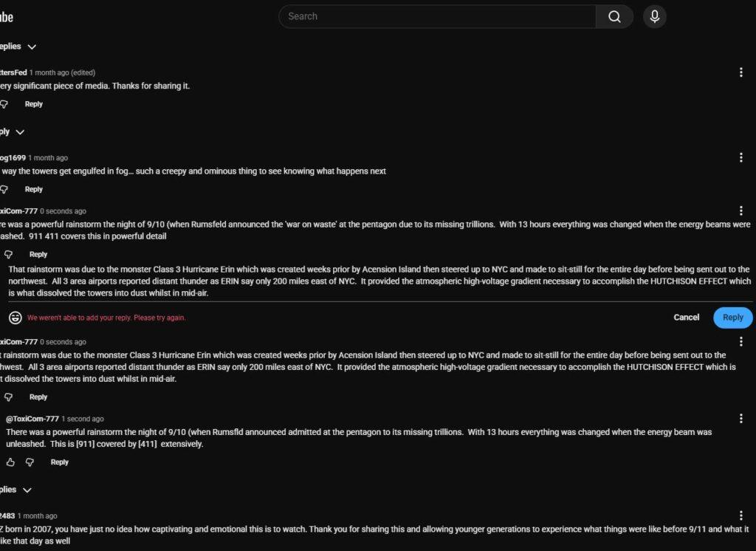Cancel the reply draft
This screenshot has height=551, width=756.
(x=686, y=318)
